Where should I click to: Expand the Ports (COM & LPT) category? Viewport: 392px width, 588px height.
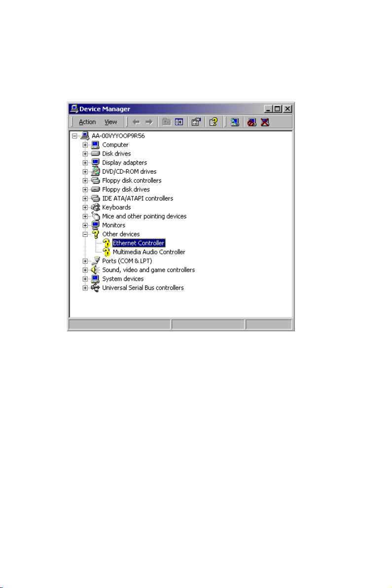tap(85, 261)
